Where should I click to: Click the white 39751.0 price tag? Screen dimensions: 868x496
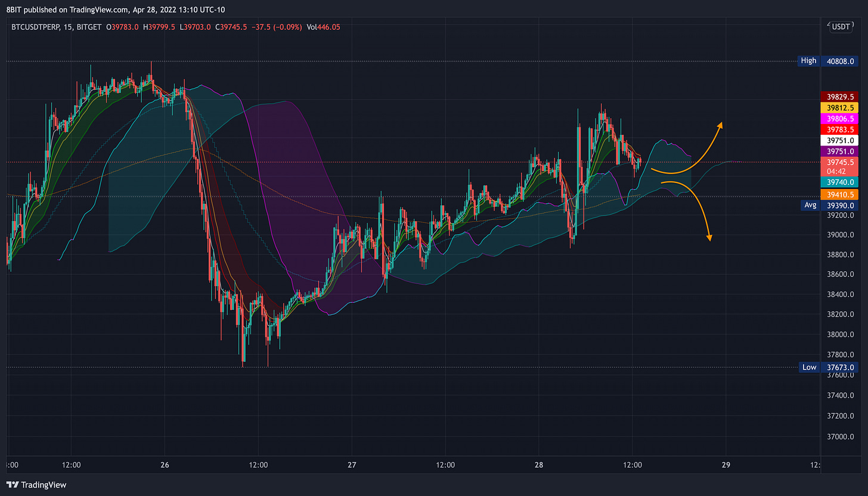tap(839, 141)
